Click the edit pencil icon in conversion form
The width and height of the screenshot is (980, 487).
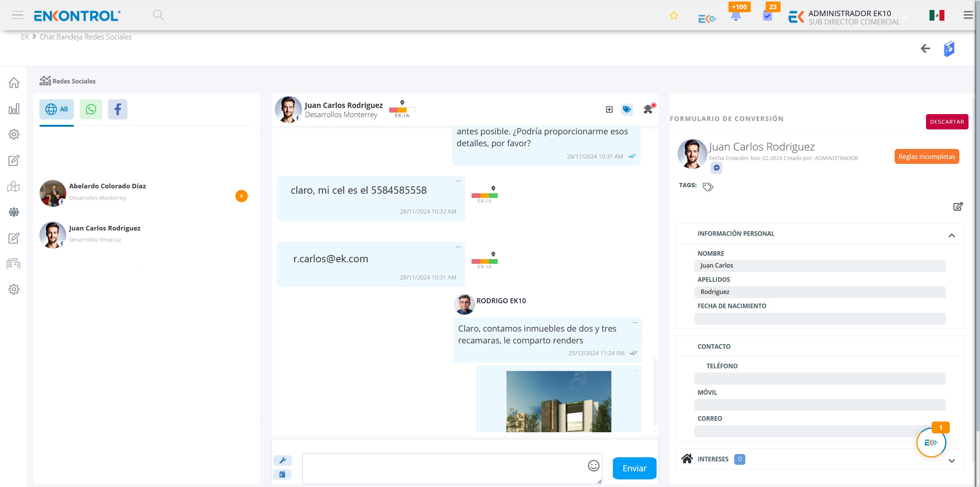tap(958, 207)
